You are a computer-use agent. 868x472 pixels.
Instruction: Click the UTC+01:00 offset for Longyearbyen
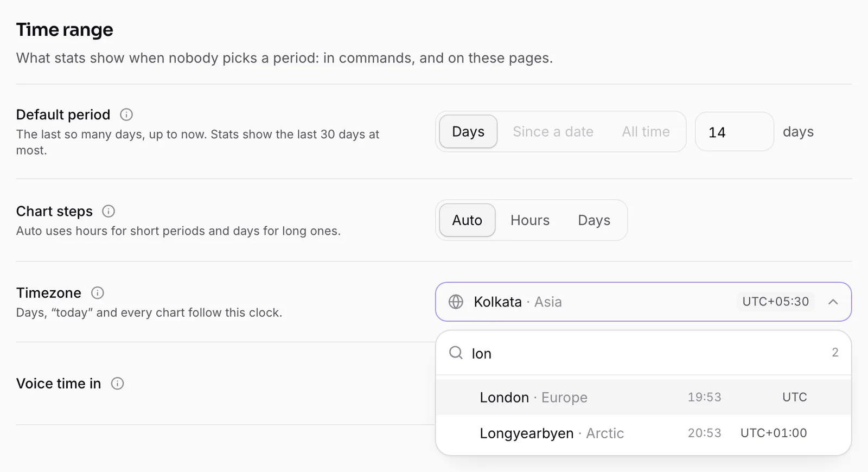(x=774, y=433)
